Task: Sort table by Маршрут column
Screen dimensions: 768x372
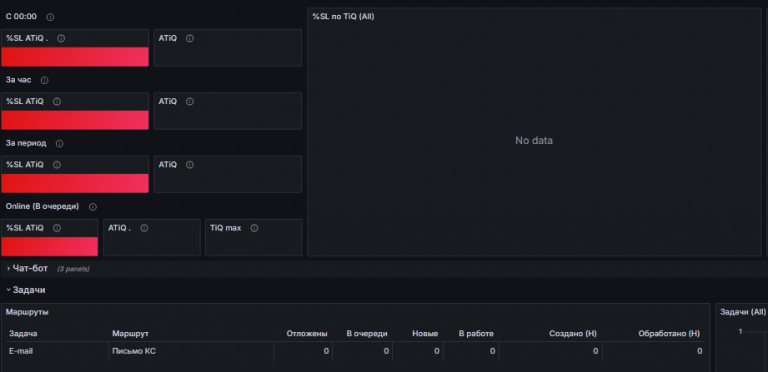Action: (130, 334)
